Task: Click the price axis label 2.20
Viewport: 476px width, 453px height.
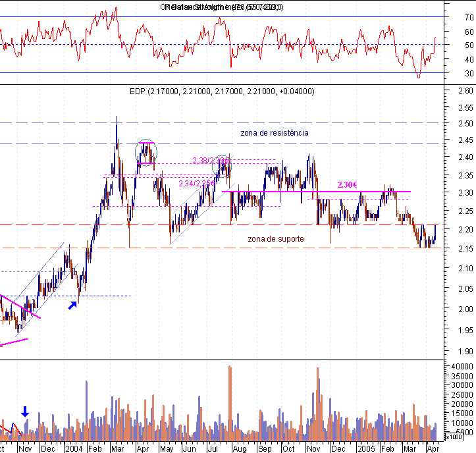Action: pyautogui.click(x=465, y=230)
